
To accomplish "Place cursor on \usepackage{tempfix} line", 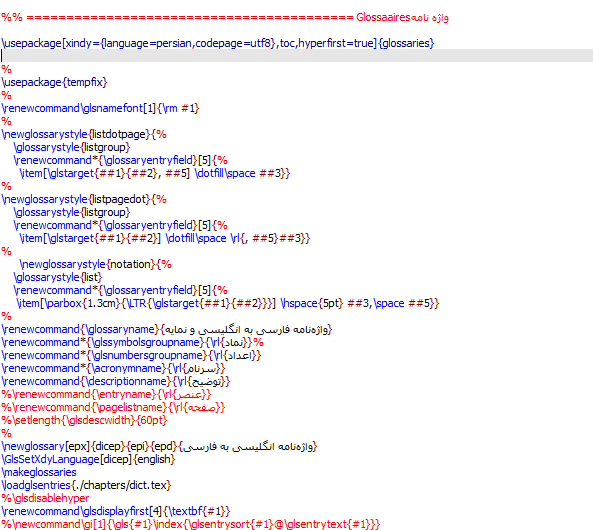I will [54, 82].
